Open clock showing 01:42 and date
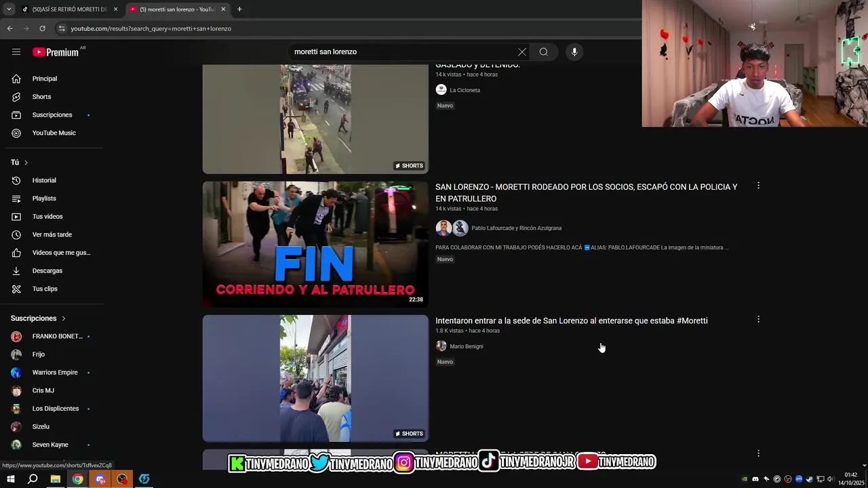Screen dimensions: 868x488 tap(851, 479)
